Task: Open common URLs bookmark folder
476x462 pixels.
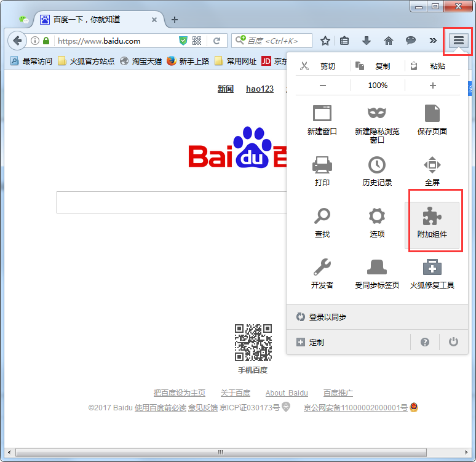Action: point(236,62)
